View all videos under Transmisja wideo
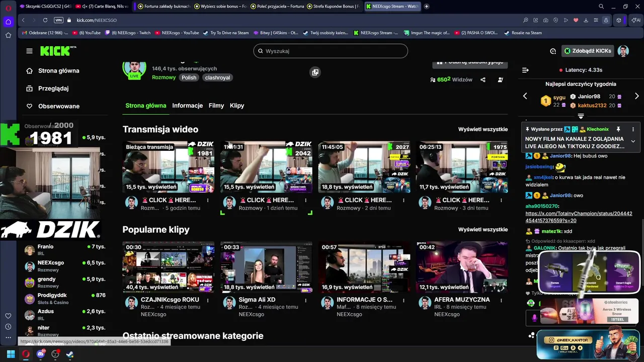This screenshot has width=644, height=362. coord(483,129)
